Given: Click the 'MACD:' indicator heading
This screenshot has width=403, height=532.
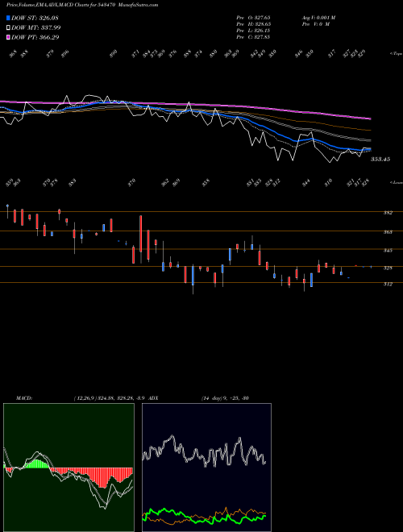Looking at the screenshot, I should (23, 398).
